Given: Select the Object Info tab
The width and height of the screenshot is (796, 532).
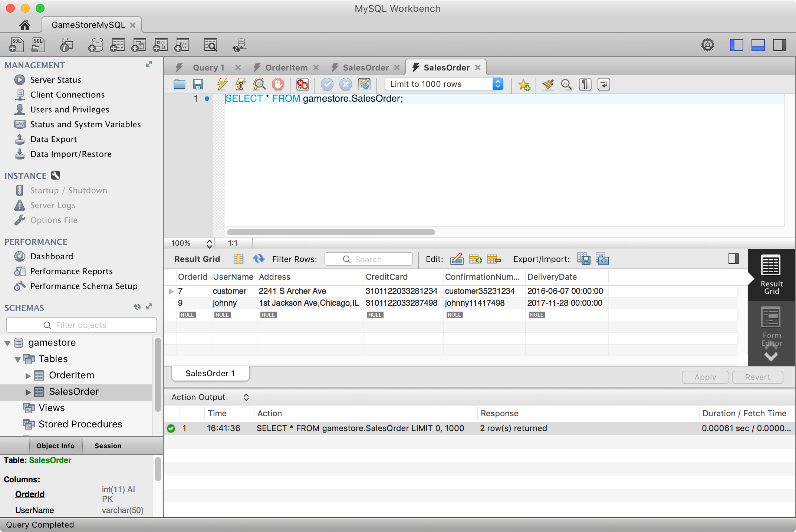Looking at the screenshot, I should [56, 446].
